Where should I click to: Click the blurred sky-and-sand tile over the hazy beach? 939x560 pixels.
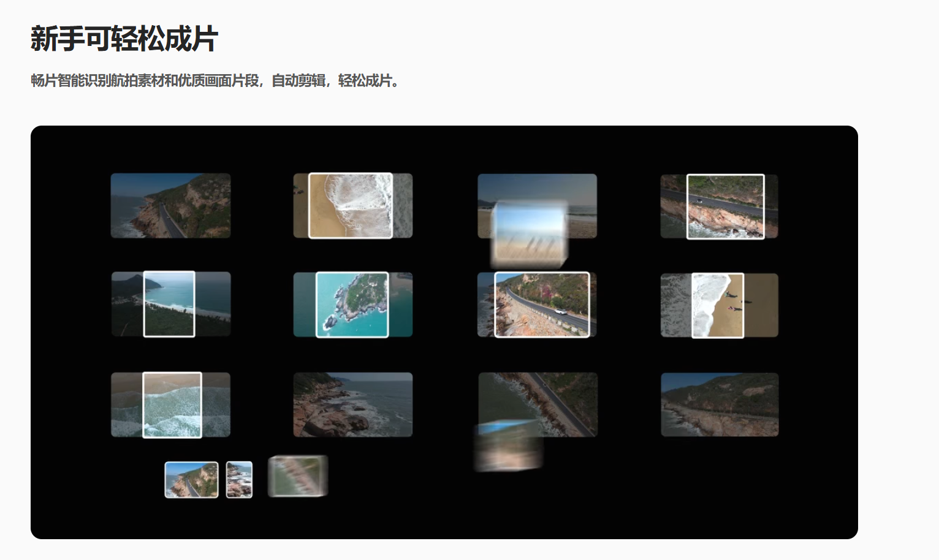pos(530,235)
